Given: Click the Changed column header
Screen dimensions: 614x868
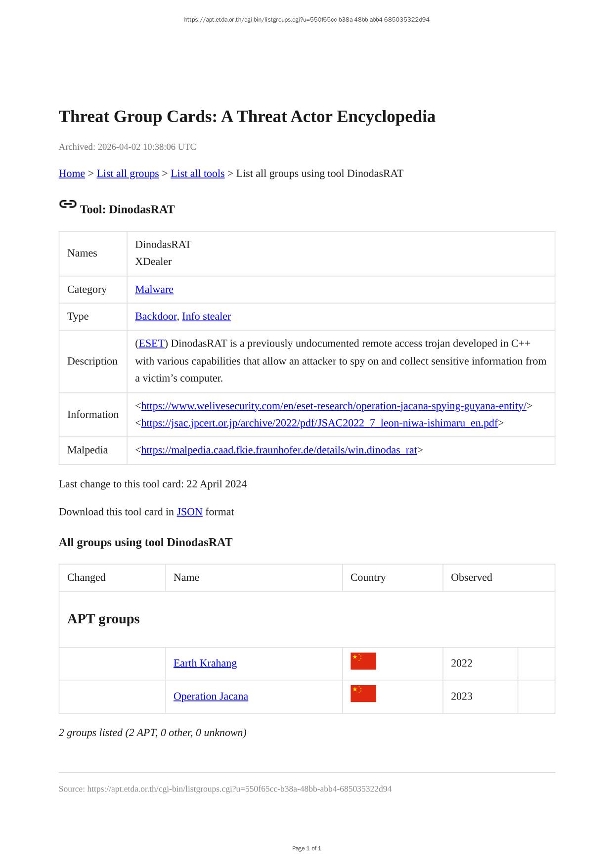Looking at the screenshot, I should [x=87, y=577].
